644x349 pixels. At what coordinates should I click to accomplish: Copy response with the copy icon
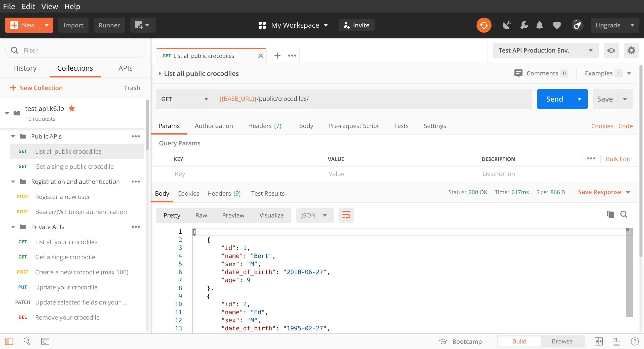pyautogui.click(x=610, y=214)
